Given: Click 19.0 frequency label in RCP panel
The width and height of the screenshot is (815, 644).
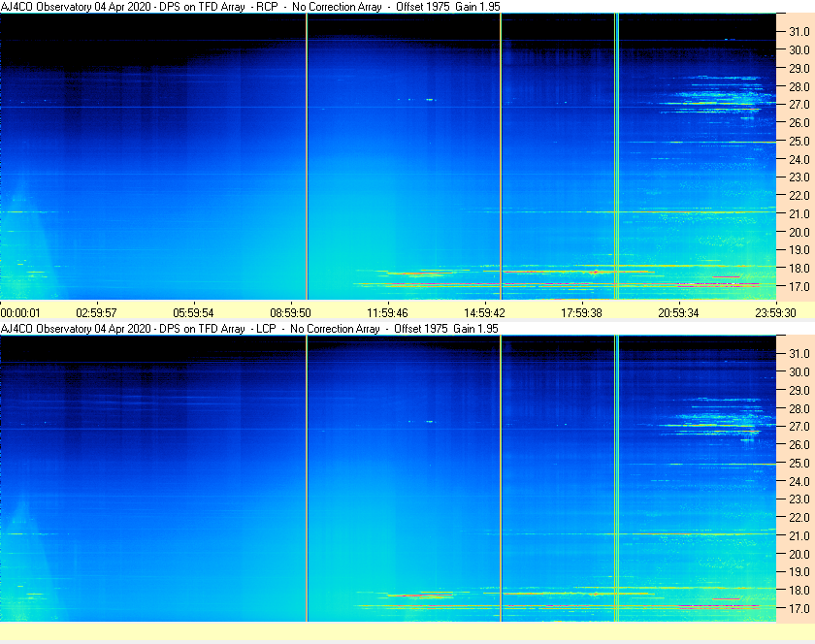Looking at the screenshot, I should pos(799,250).
